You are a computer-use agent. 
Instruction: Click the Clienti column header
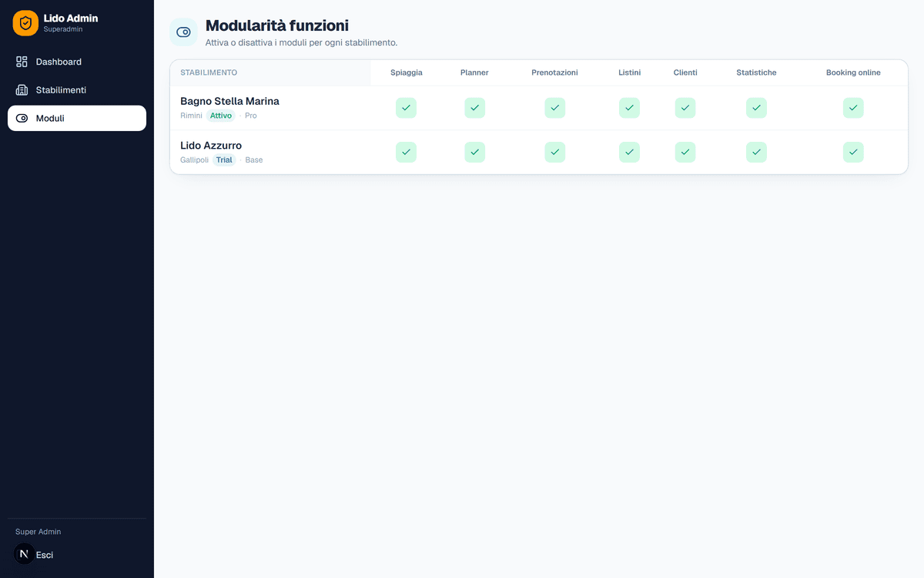[685, 72]
